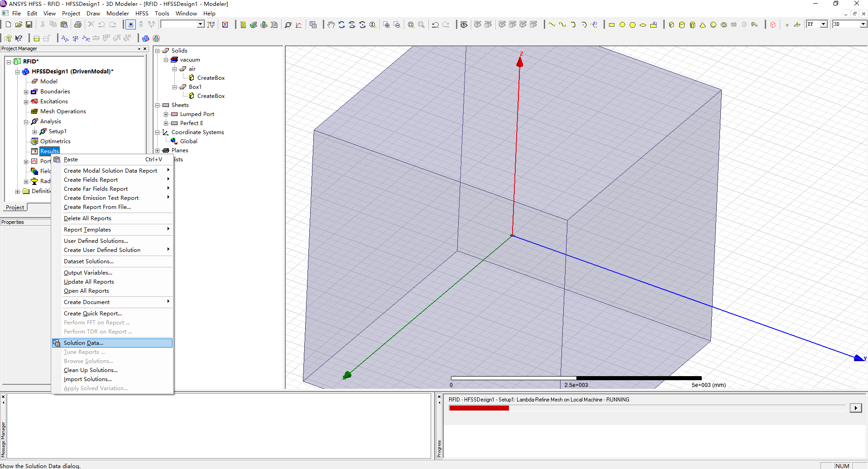Toggle the highlighted select-mode toolbar button
Image resolution: width=868 pixels, height=469 pixels.
(130, 24)
